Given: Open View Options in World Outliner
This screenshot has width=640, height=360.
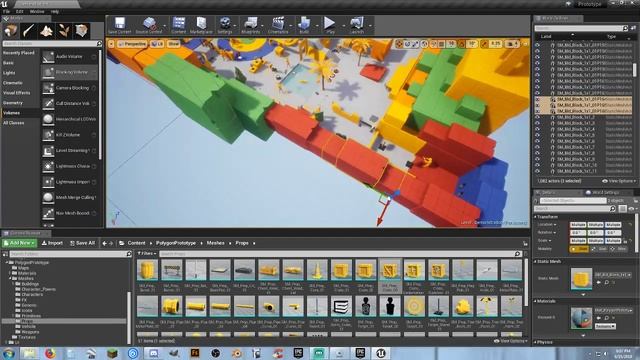Looking at the screenshot, I should coord(619,181).
